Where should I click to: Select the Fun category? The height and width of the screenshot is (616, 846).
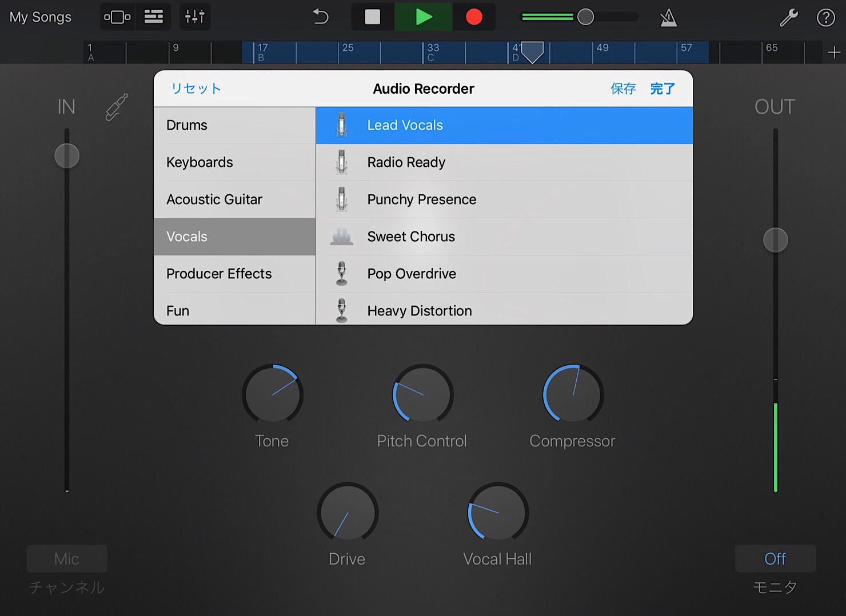coord(234,309)
